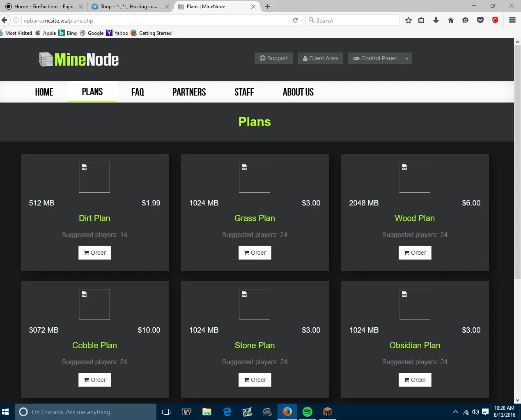
Task: Close the Home - FireFactions tab
Action: click(x=80, y=7)
